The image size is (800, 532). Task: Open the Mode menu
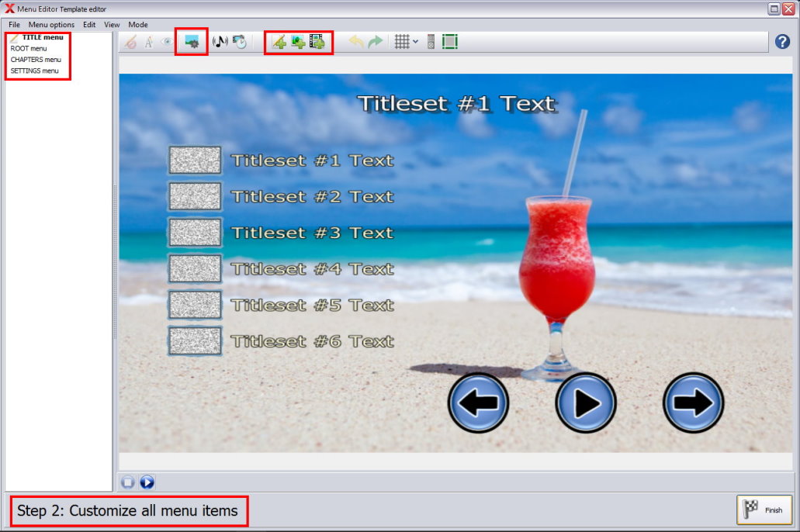tap(138, 25)
